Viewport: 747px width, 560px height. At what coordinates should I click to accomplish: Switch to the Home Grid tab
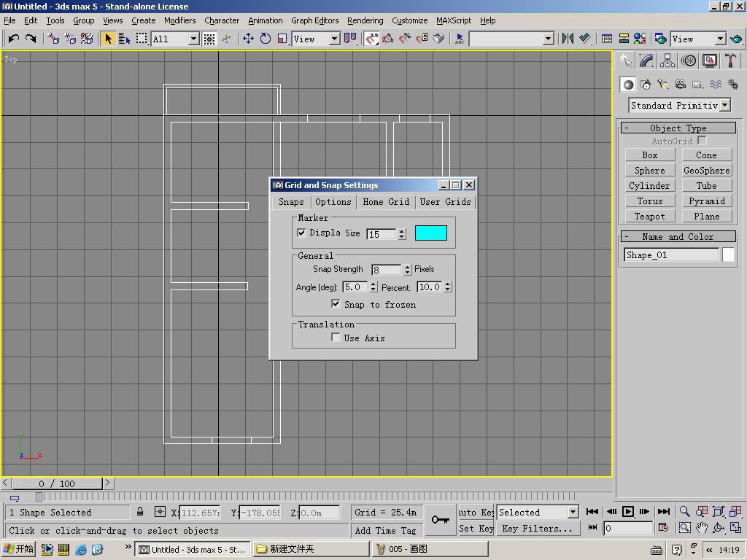click(386, 202)
